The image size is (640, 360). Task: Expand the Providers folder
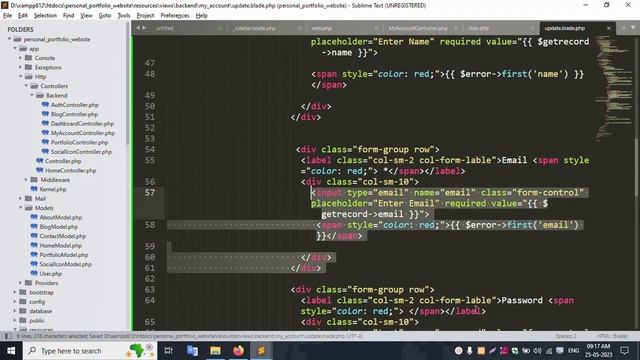tap(21, 283)
